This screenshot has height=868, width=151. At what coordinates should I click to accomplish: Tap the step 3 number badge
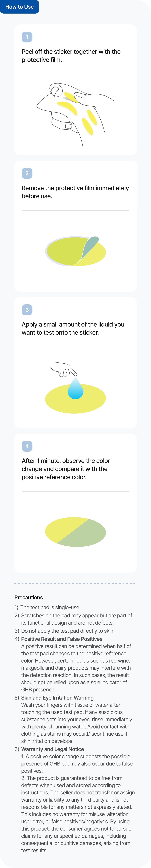coord(27,310)
